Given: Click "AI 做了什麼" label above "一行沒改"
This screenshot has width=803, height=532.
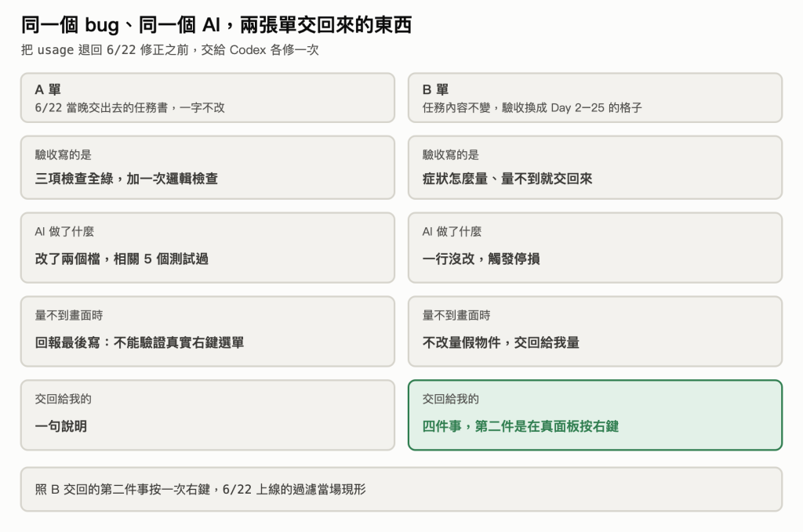Looking at the screenshot, I should pyautogui.click(x=452, y=232).
